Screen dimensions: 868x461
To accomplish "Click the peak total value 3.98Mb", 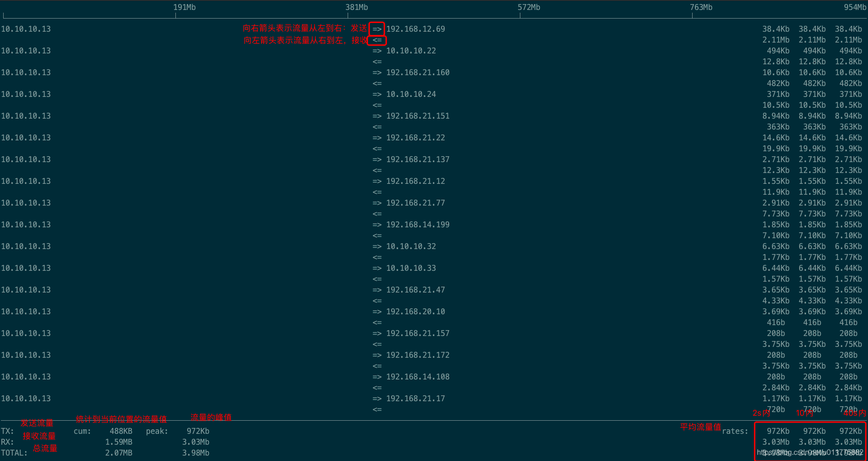I will coord(196,453).
